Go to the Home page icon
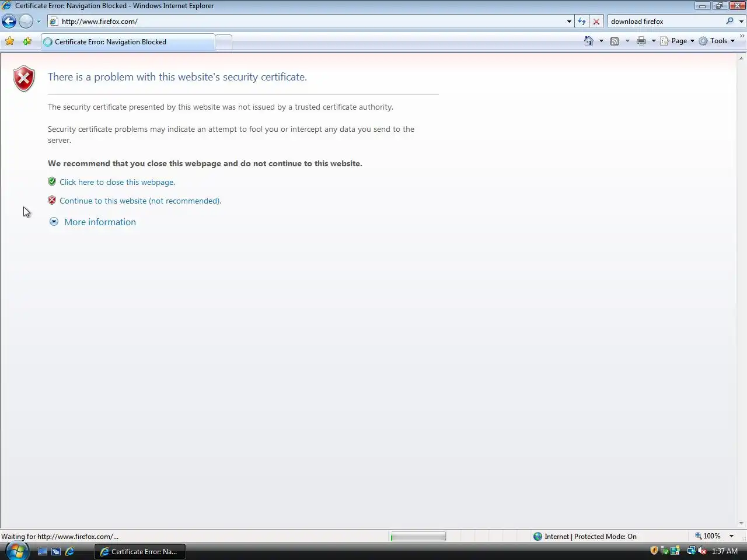Viewport: 747px width, 560px height. (x=589, y=41)
